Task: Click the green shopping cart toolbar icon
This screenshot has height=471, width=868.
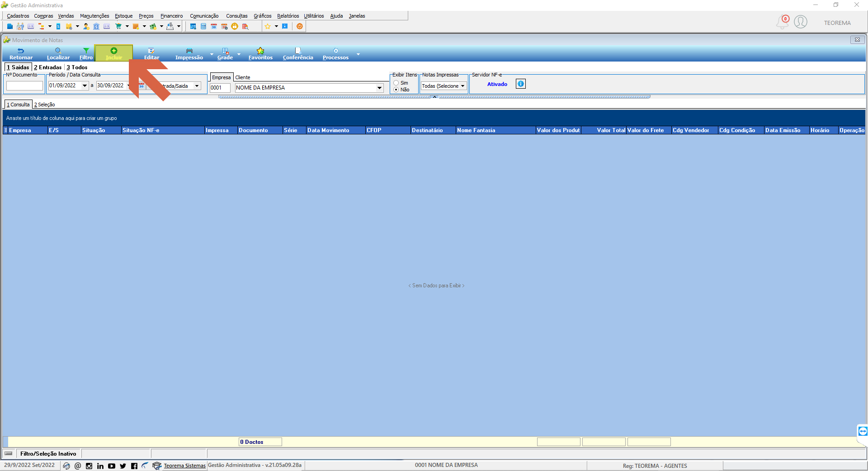Action: (118, 26)
